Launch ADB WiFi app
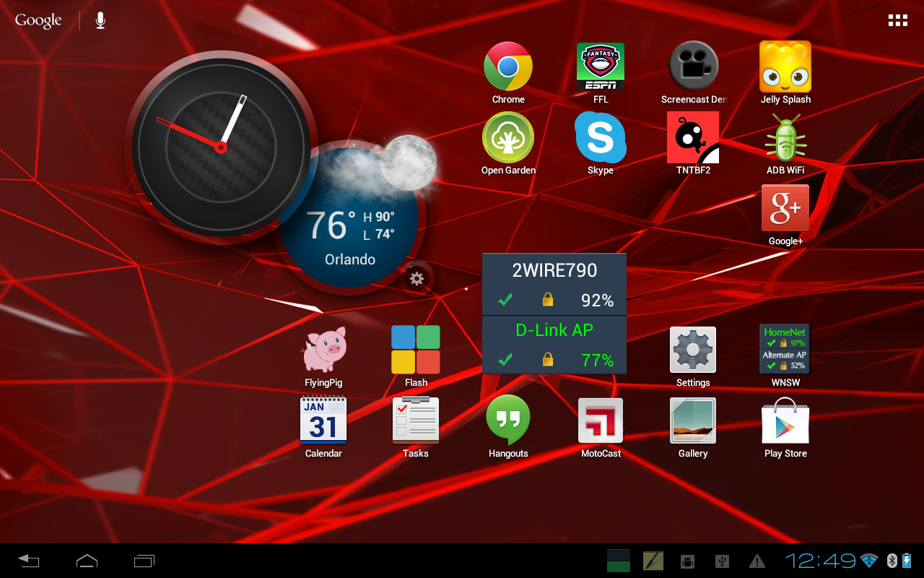Viewport: 924px width, 578px height. [785, 143]
